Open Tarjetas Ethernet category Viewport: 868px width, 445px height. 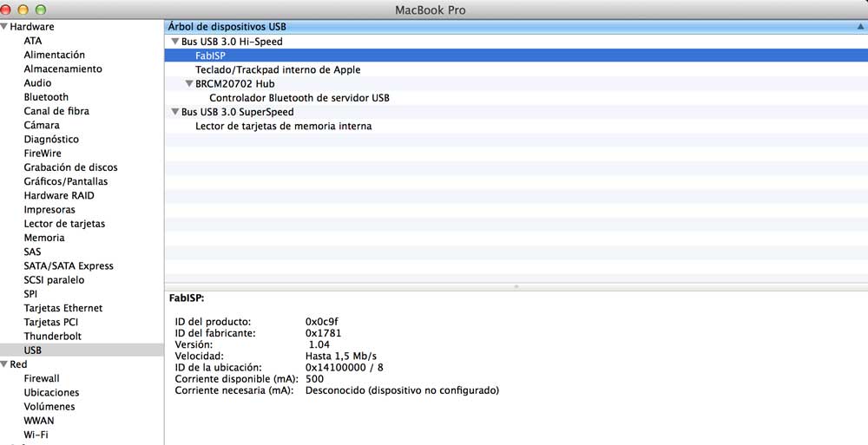(x=63, y=308)
